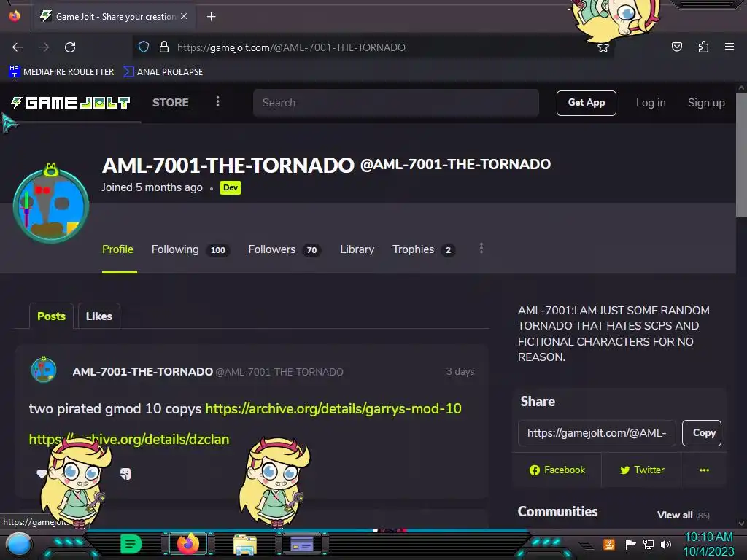Open the network tray icon
The image size is (747, 560).
click(648, 544)
